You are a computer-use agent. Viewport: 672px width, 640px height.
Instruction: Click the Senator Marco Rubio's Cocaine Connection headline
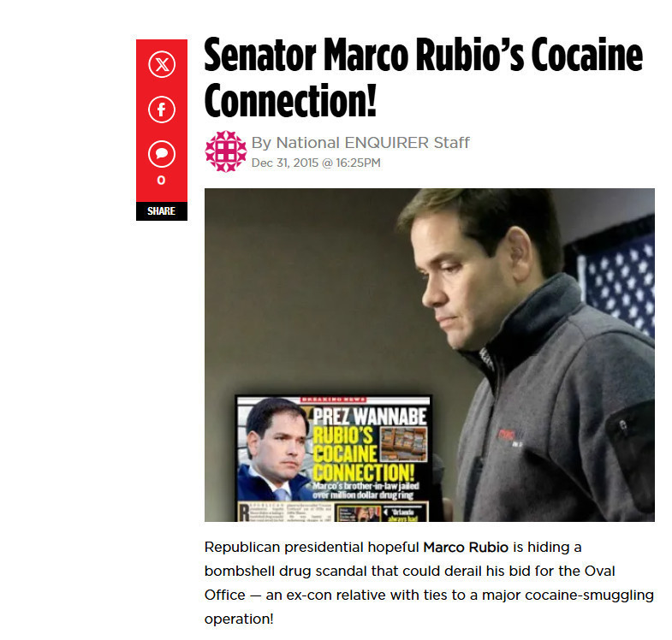tap(423, 77)
